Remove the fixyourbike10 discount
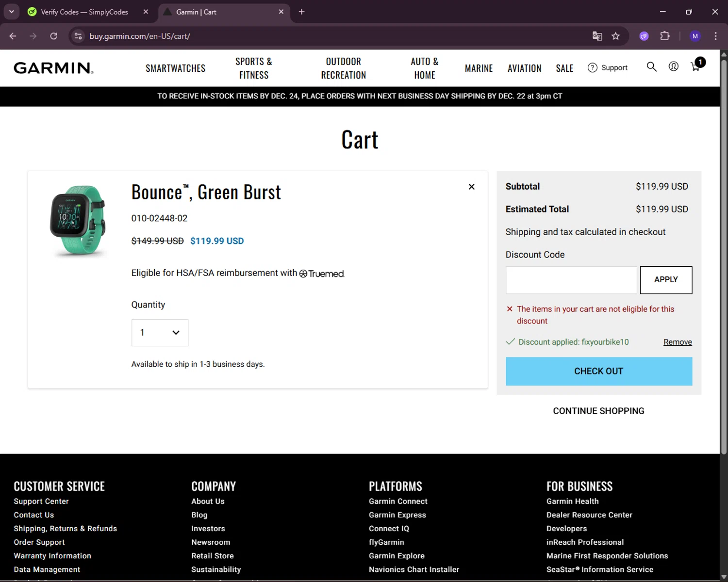The height and width of the screenshot is (582, 728). (678, 342)
